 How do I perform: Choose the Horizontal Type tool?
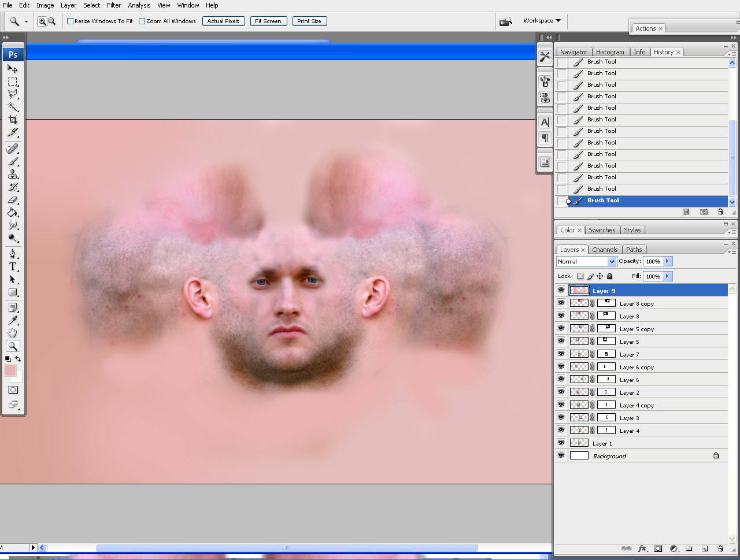(13, 266)
